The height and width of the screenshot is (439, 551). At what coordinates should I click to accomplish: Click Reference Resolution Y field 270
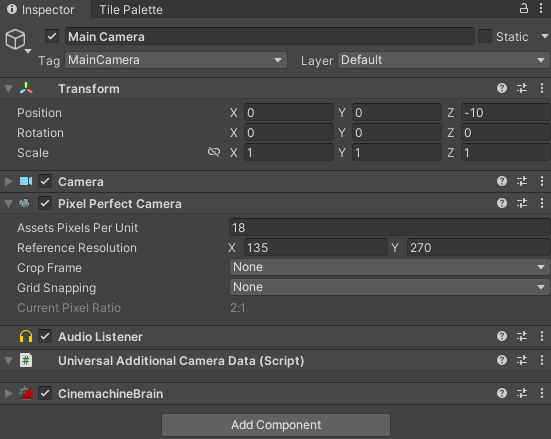pos(479,247)
